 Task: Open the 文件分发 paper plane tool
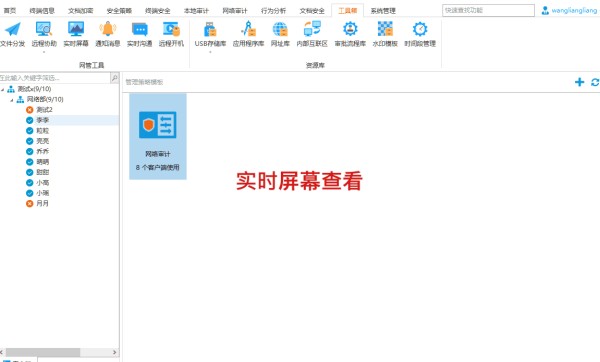pos(13,34)
